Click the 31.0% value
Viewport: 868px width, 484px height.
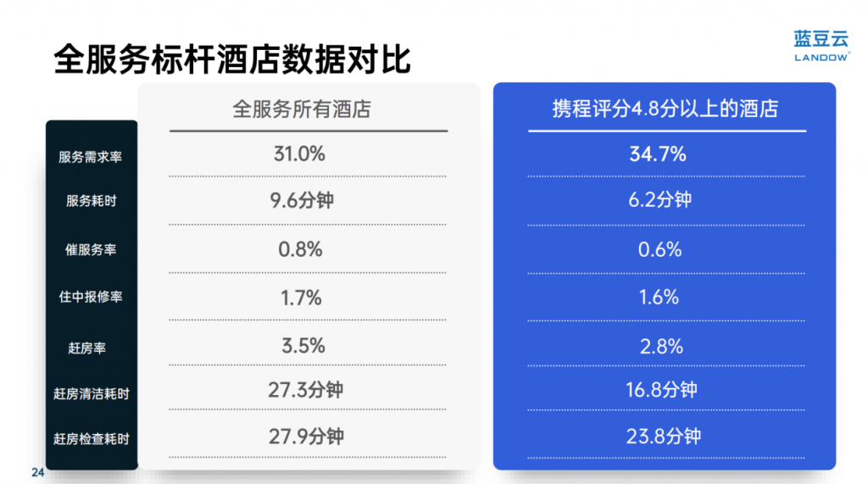tap(299, 153)
